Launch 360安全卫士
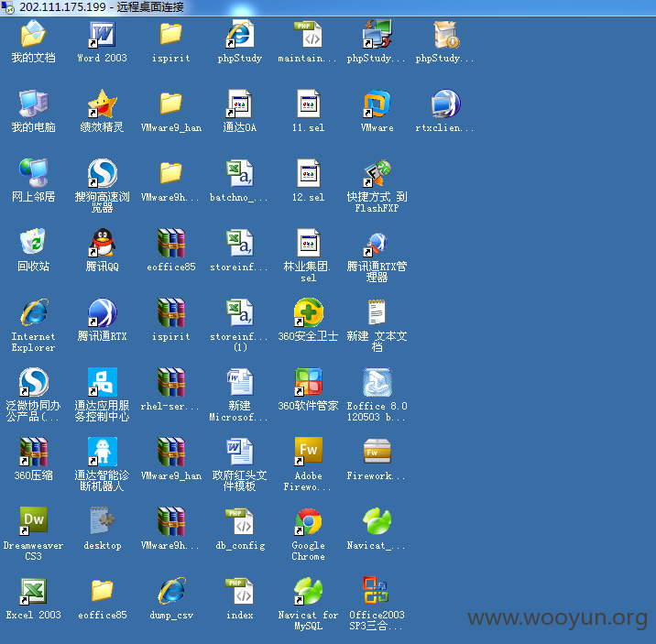This screenshot has height=644, width=656. pyautogui.click(x=309, y=311)
